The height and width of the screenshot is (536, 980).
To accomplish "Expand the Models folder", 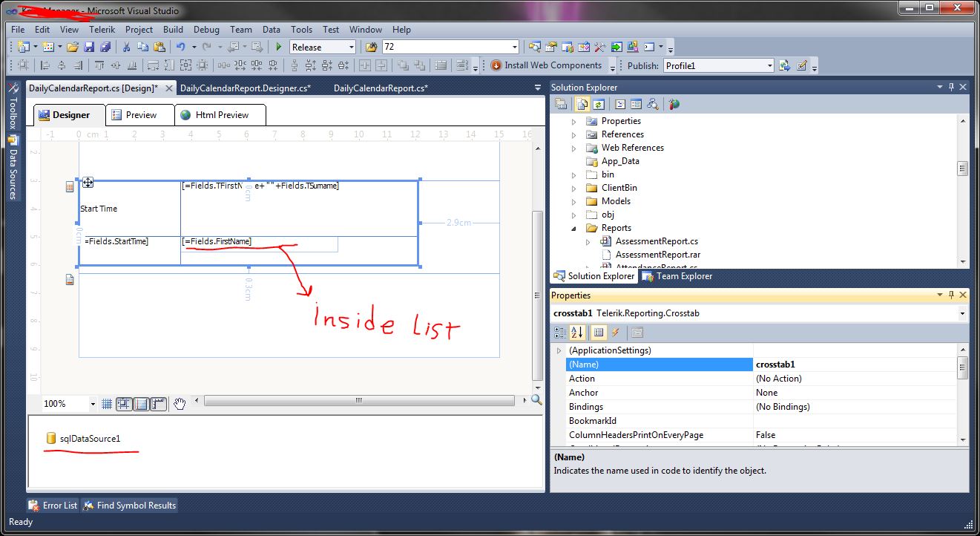I will click(x=573, y=201).
